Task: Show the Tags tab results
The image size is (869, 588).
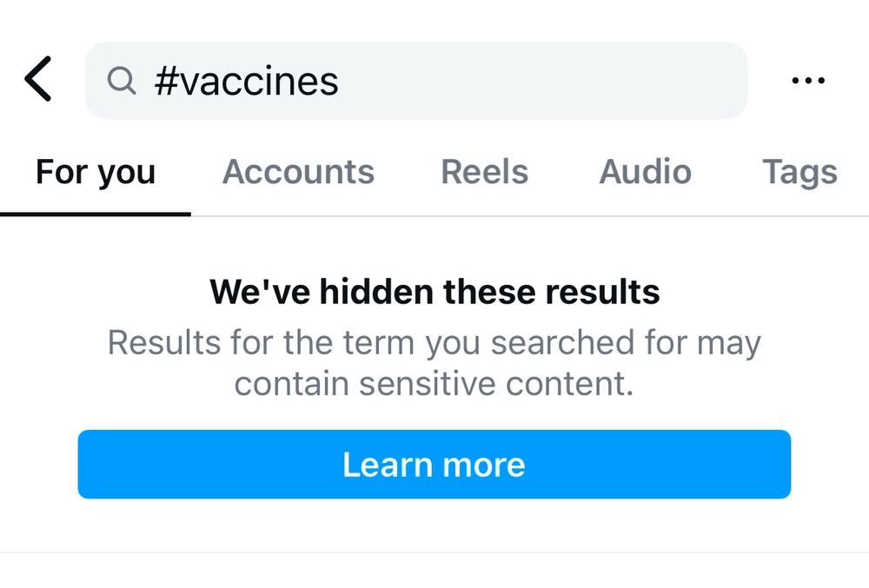Action: click(x=799, y=172)
